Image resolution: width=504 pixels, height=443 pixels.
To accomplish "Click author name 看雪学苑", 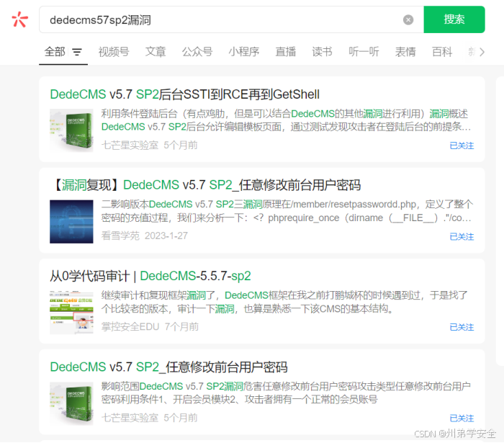I will tap(120, 236).
